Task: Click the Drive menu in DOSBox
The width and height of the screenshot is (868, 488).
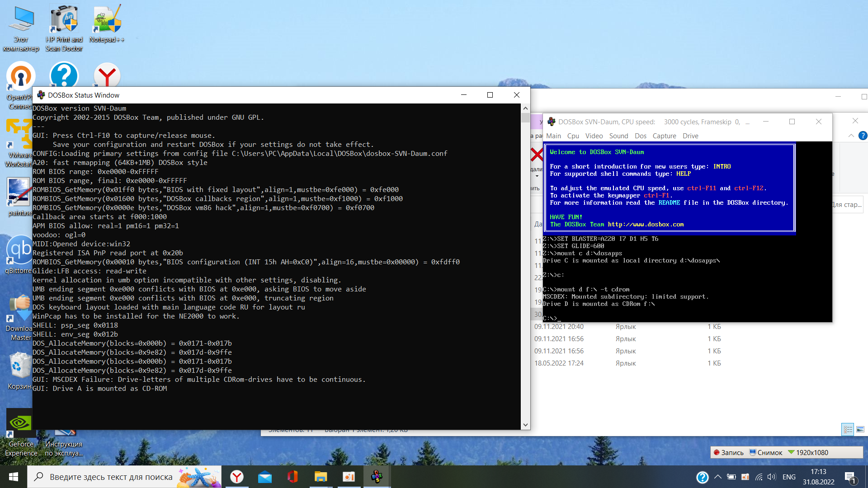Action: tap(690, 136)
